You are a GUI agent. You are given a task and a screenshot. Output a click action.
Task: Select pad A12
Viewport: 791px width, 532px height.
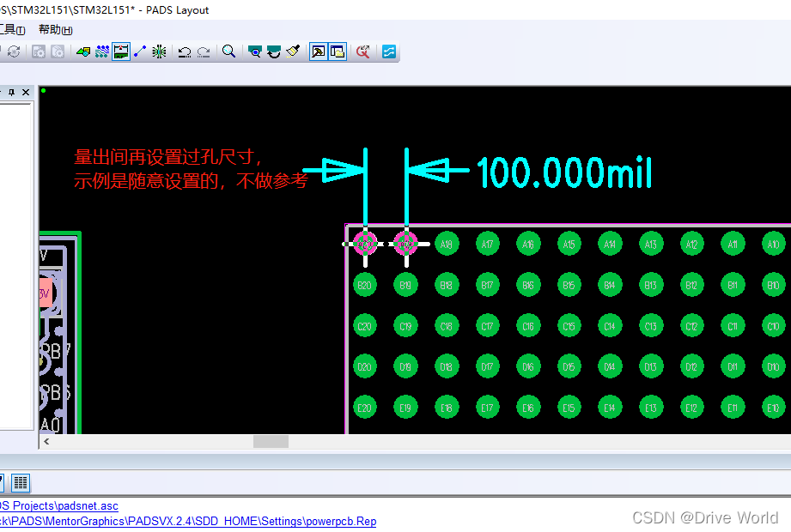[691, 245]
